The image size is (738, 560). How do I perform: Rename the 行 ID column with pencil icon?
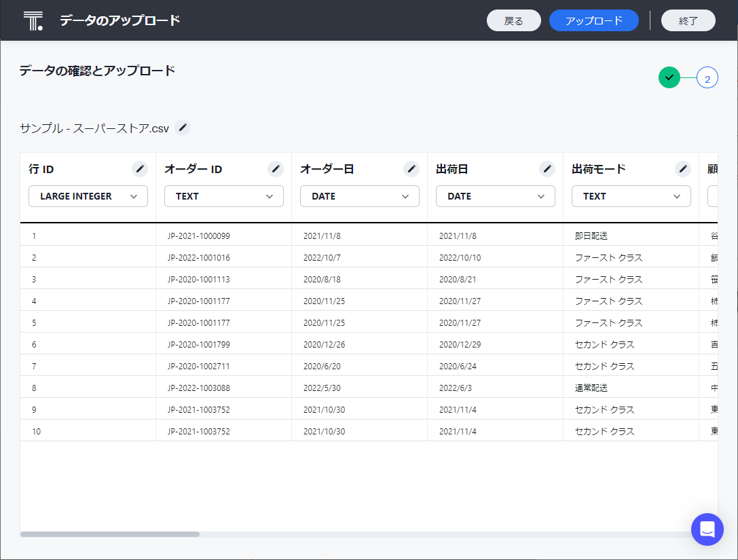(140, 169)
